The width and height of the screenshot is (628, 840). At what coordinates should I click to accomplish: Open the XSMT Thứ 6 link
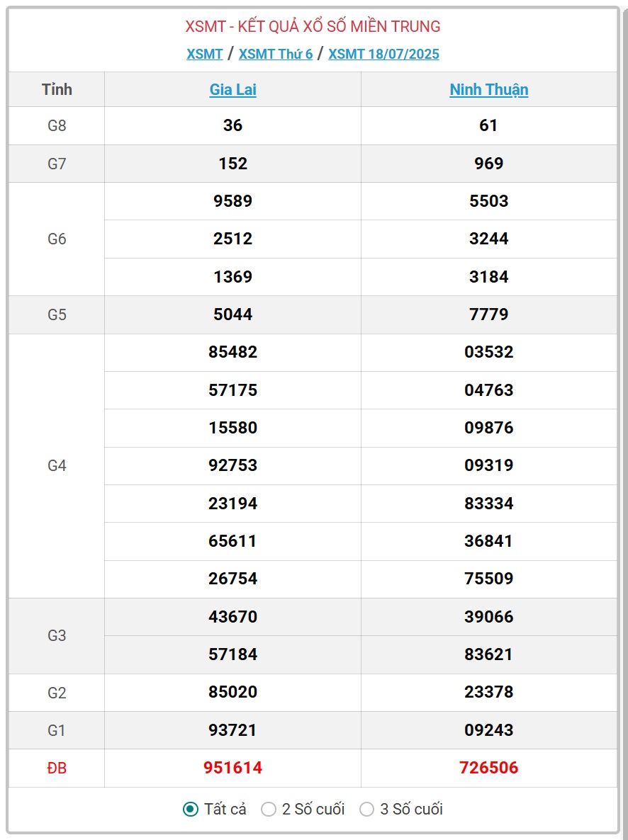(x=276, y=54)
